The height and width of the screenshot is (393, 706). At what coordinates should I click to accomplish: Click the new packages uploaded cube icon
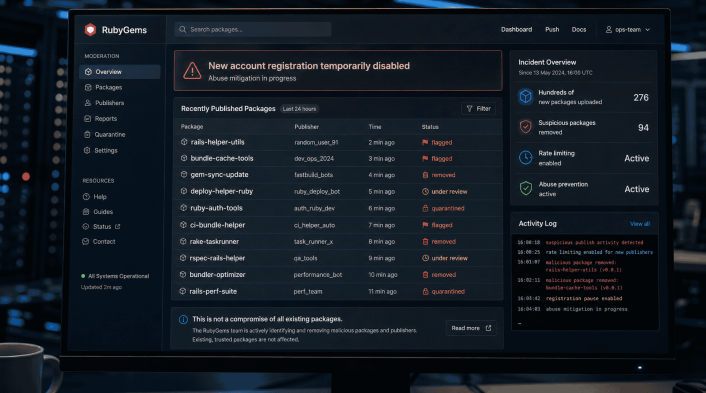coord(525,96)
